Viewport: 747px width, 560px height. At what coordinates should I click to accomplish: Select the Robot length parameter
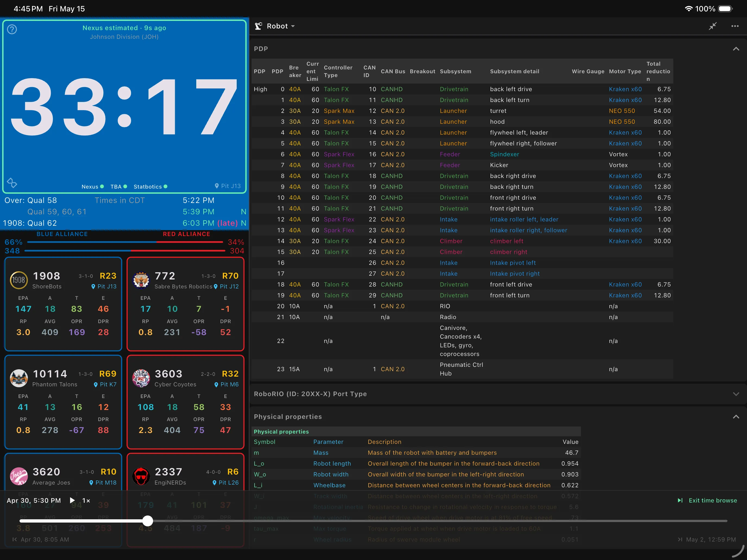coord(332,463)
